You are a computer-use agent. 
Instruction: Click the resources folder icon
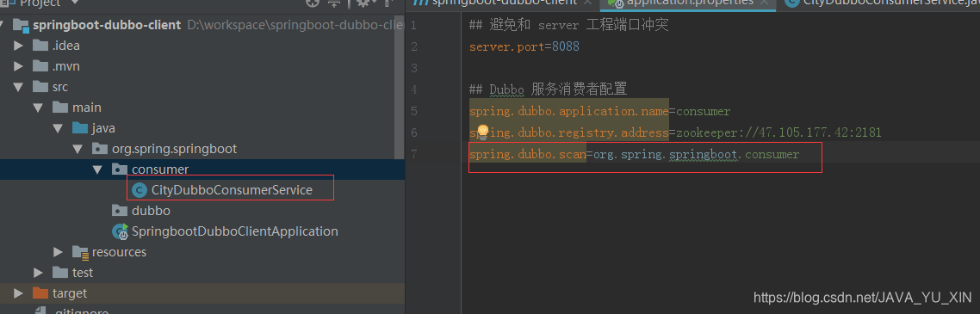(80, 251)
